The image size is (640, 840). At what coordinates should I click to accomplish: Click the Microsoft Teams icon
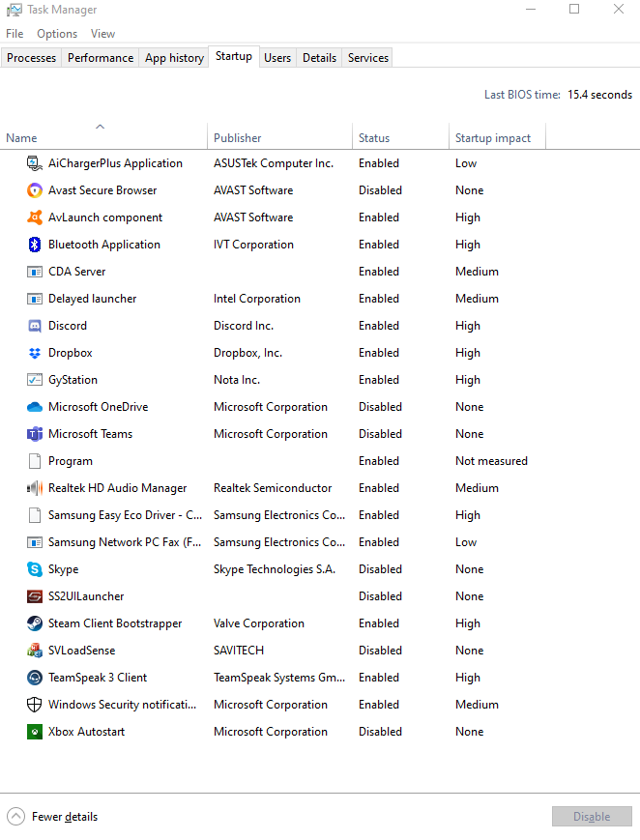(34, 434)
